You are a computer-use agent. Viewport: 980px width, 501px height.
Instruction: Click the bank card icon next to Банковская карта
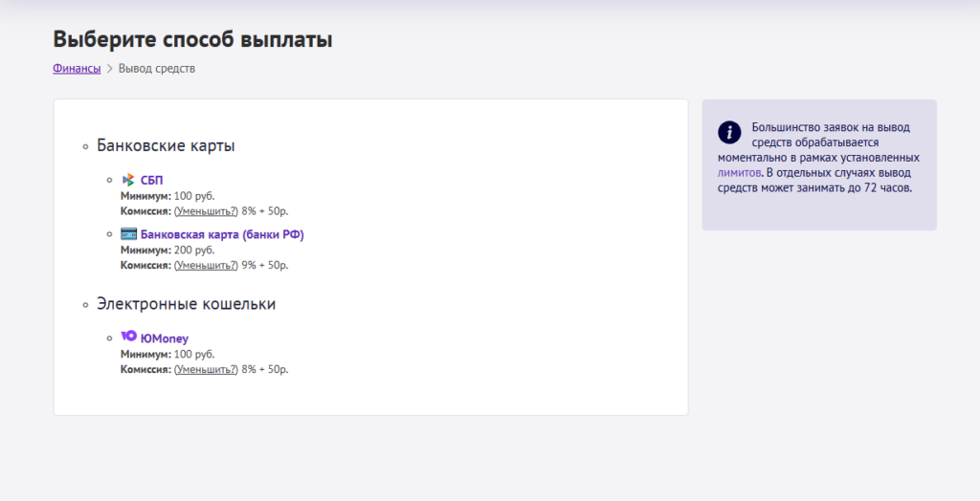tap(129, 233)
